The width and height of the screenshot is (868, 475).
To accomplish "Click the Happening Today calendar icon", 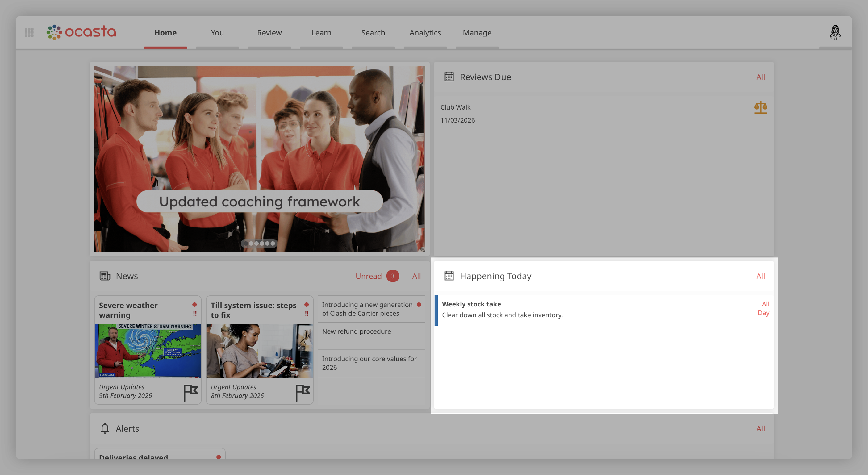I will [448, 276].
